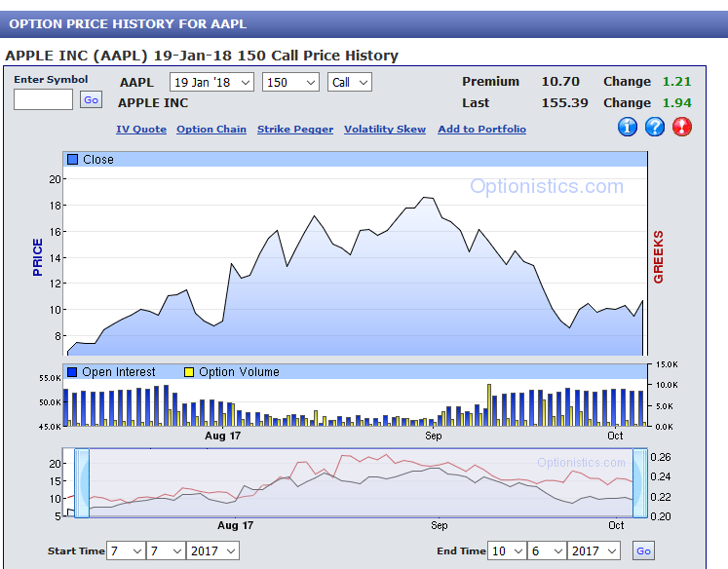Click the peak of the price line chart
The width and height of the screenshot is (728, 569).
424,197
